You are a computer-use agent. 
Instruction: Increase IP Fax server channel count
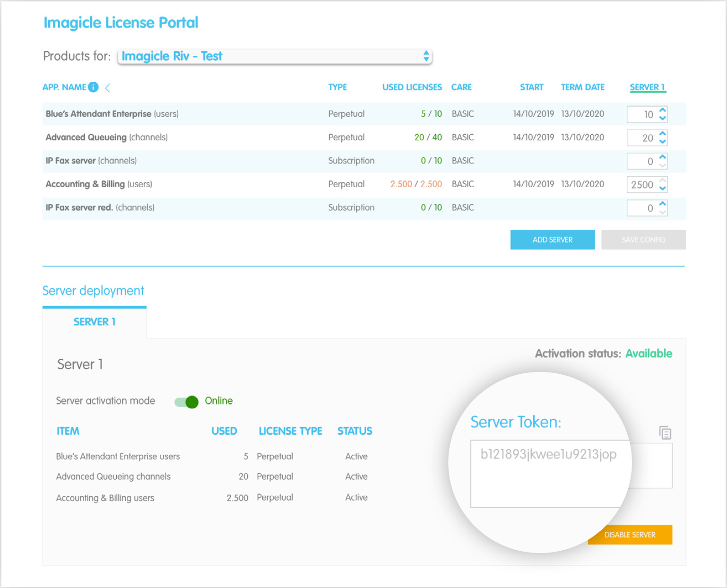(x=663, y=157)
